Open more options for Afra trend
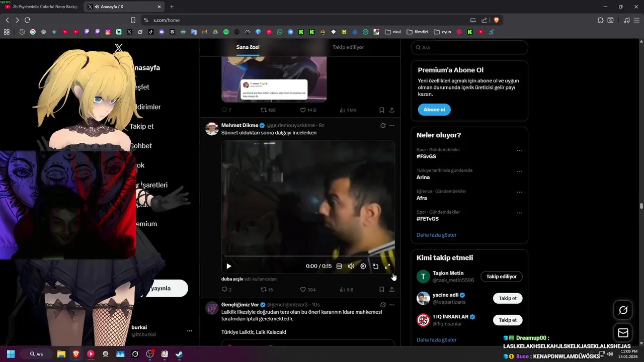644x362 pixels. [x=519, y=192]
